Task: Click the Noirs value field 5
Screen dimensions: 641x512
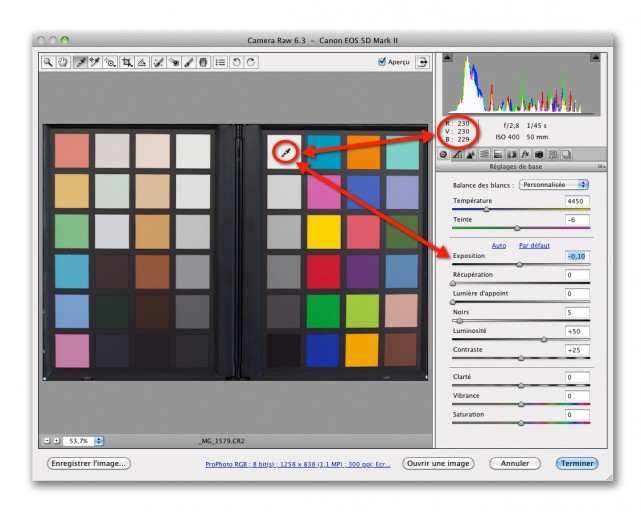Action: tap(577, 313)
